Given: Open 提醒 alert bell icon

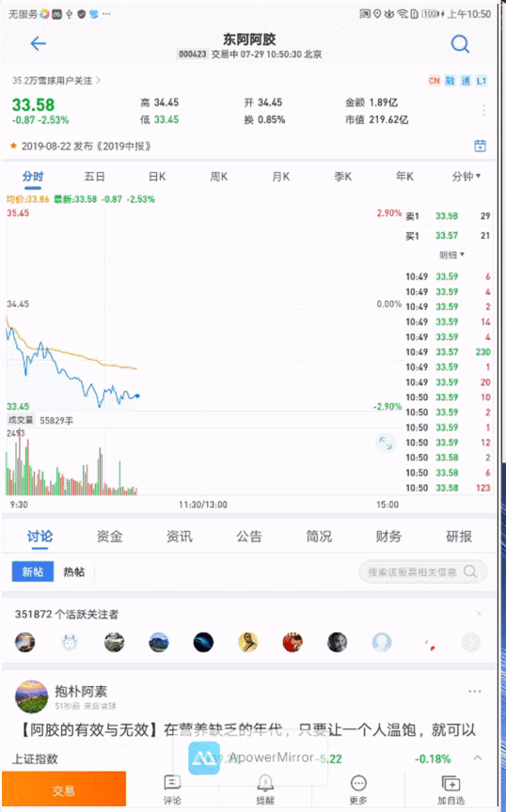Looking at the screenshot, I should click(x=265, y=789).
